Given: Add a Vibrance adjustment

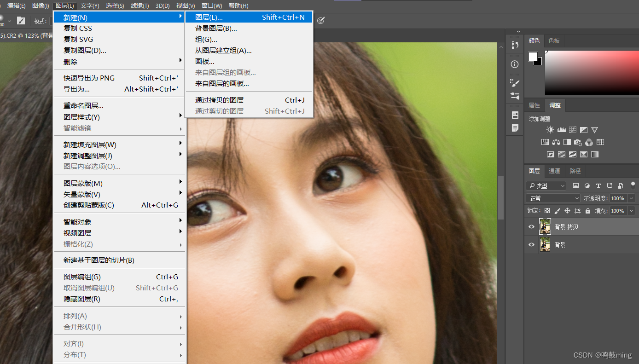Looking at the screenshot, I should 595,130.
